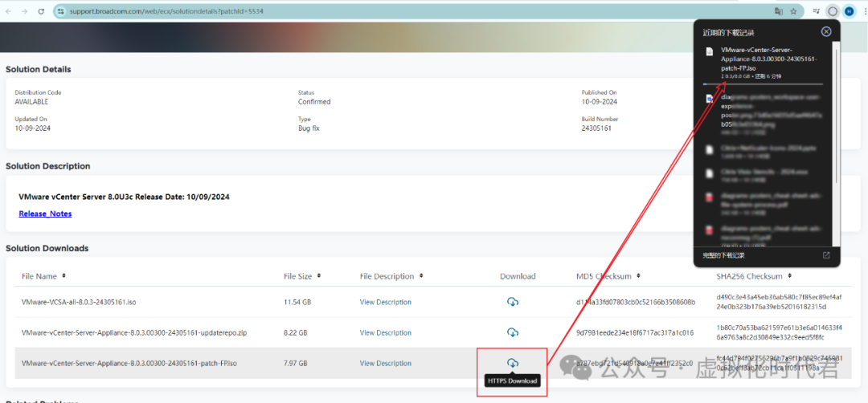This screenshot has width=868, height=403.
Task: View Description for updaterepo.zip file
Action: [385, 333]
